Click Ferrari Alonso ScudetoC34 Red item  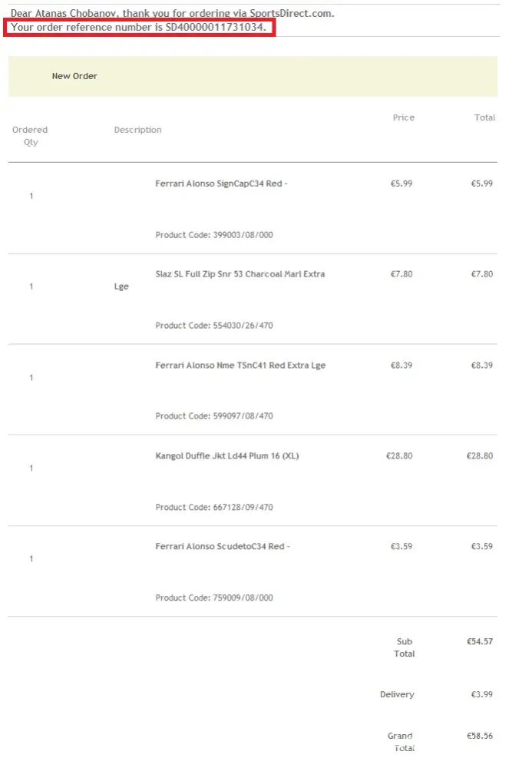click(223, 547)
